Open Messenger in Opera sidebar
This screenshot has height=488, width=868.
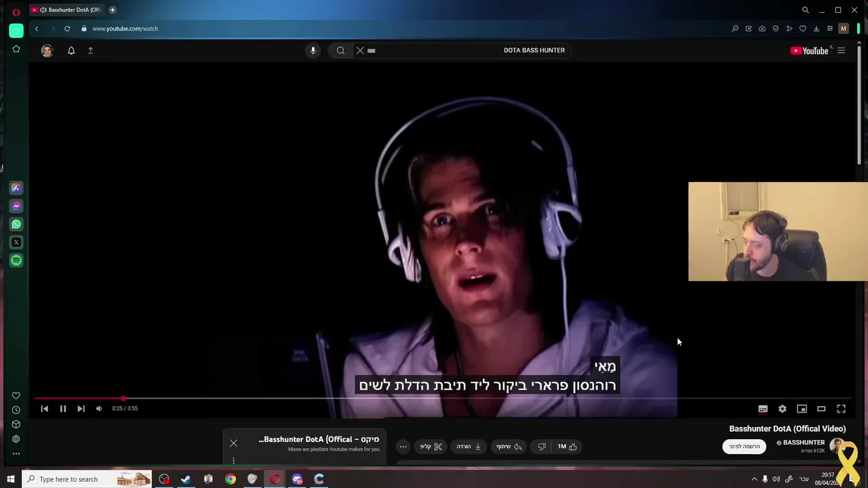pyautogui.click(x=16, y=206)
